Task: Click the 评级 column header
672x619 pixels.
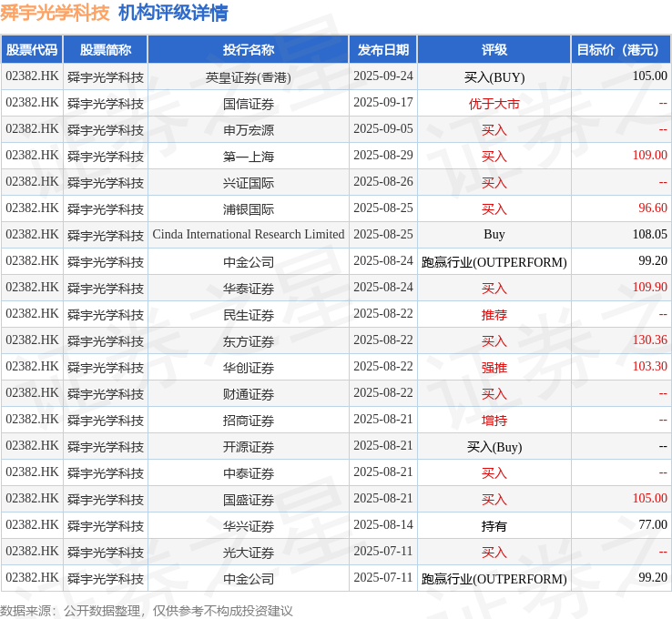Action: (x=494, y=50)
